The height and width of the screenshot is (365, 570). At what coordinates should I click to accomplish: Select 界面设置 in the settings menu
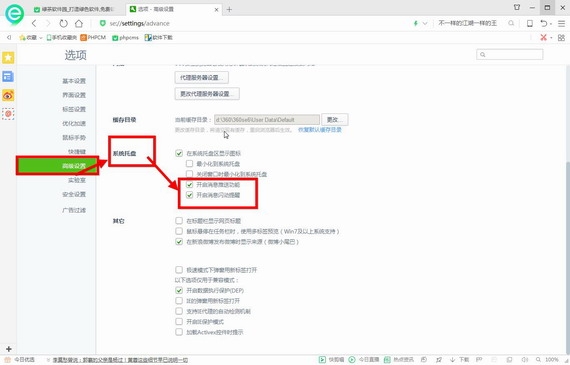(74, 95)
